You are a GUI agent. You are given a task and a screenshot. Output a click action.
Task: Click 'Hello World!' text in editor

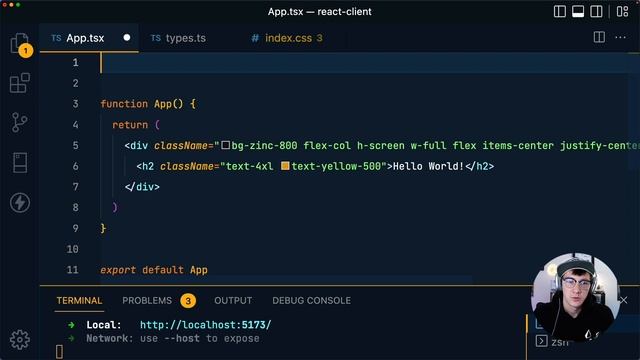click(428, 166)
